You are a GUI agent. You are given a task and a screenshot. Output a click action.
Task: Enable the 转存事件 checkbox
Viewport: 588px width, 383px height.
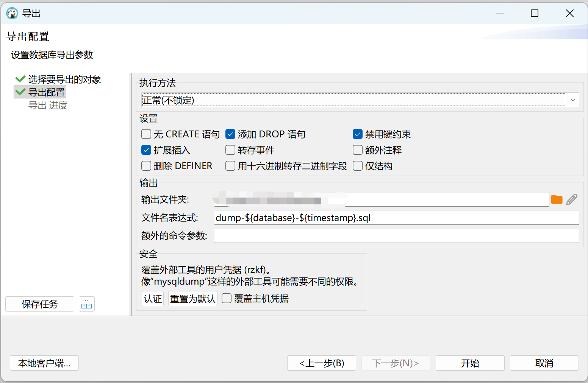230,150
